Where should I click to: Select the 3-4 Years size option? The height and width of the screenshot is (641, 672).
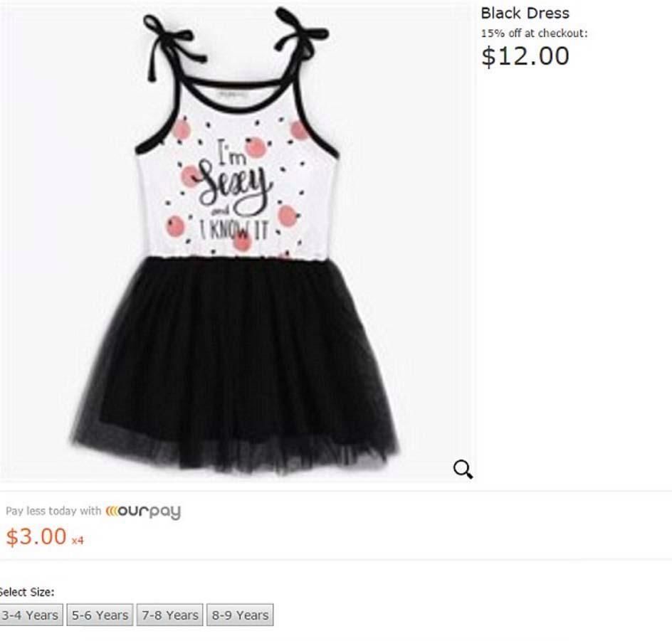(x=31, y=615)
